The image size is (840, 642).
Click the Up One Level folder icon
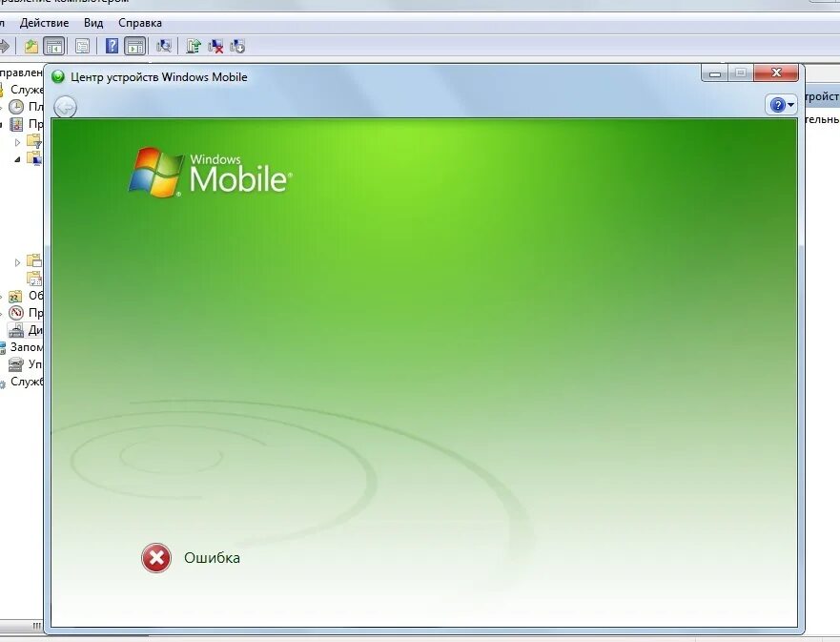31,47
